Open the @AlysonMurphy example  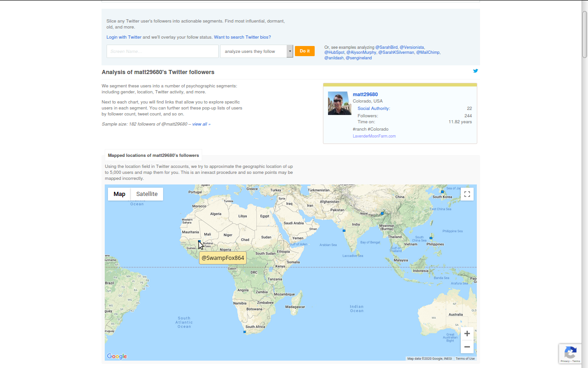tap(362, 52)
